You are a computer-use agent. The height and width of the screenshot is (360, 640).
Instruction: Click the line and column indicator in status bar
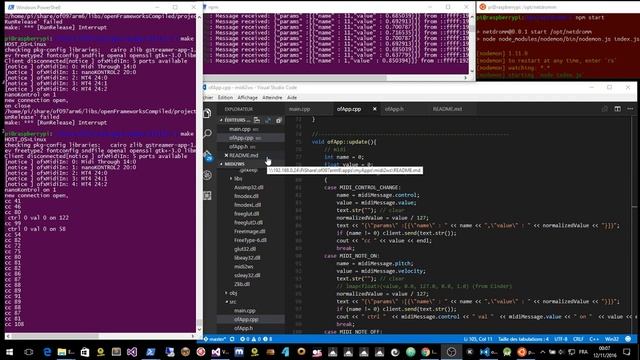pyautogui.click(x=478, y=339)
